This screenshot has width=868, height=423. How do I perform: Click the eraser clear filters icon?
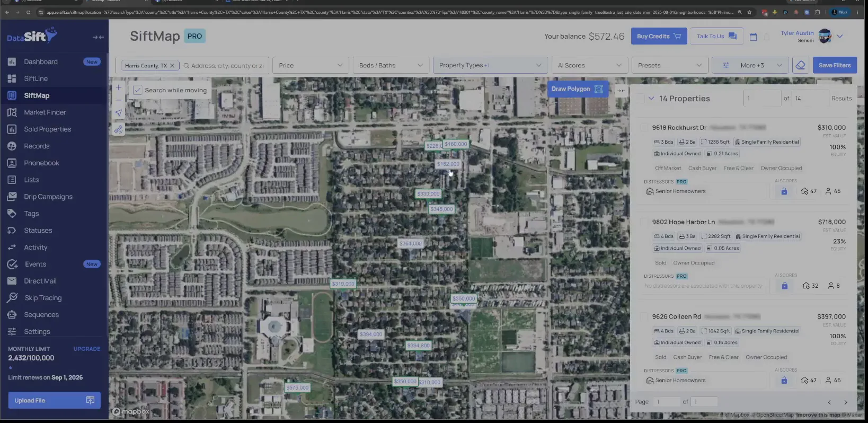[801, 65]
